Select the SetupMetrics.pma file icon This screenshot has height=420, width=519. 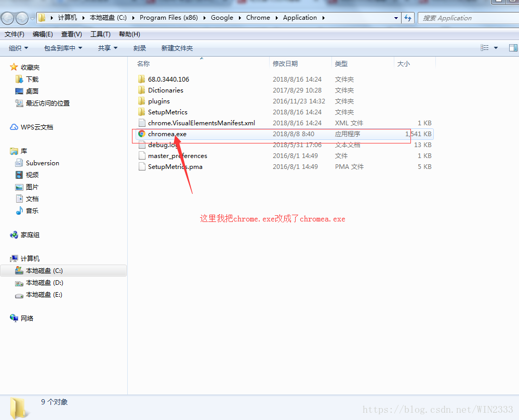(x=142, y=166)
